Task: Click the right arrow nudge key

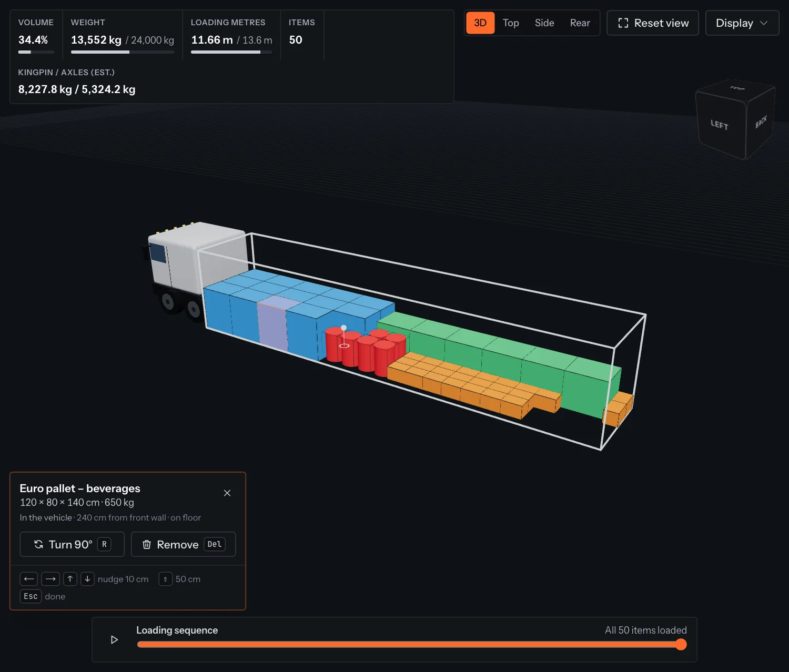Action: (50, 579)
